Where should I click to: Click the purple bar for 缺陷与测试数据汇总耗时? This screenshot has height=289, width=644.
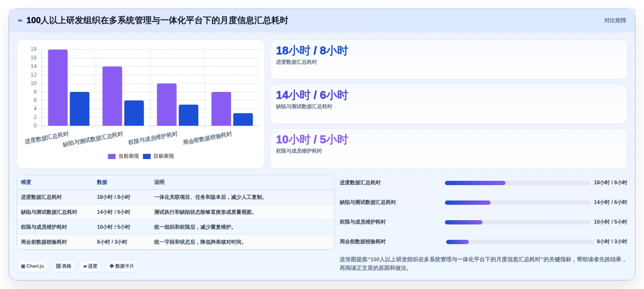(112, 96)
